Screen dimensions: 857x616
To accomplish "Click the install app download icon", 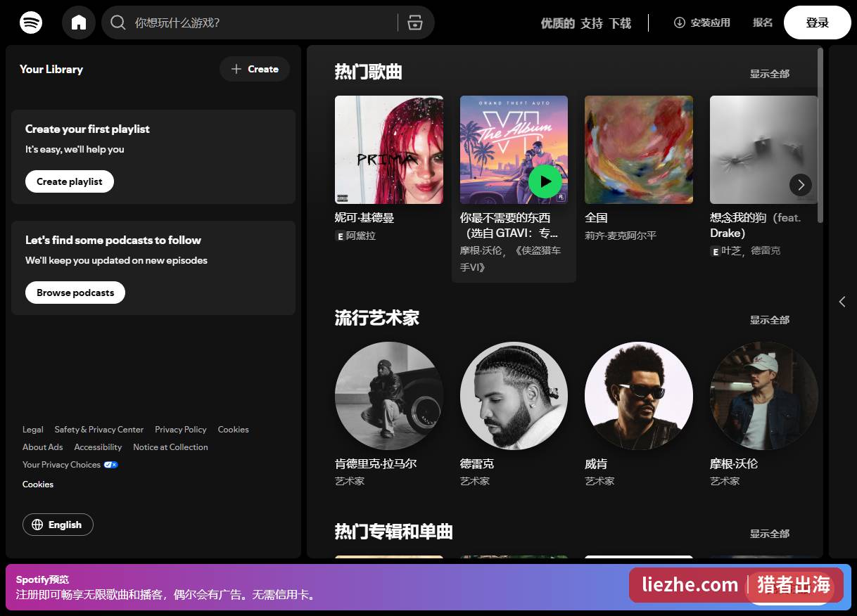I will (679, 23).
